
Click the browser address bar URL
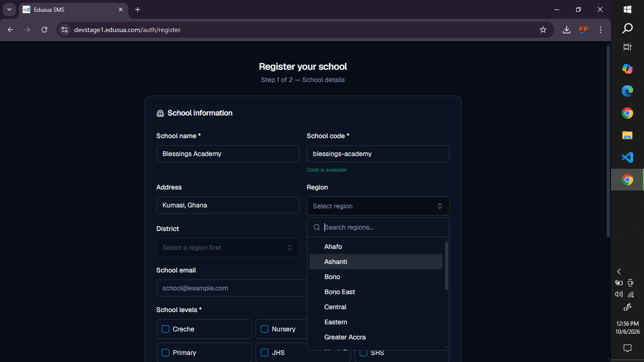click(x=127, y=30)
